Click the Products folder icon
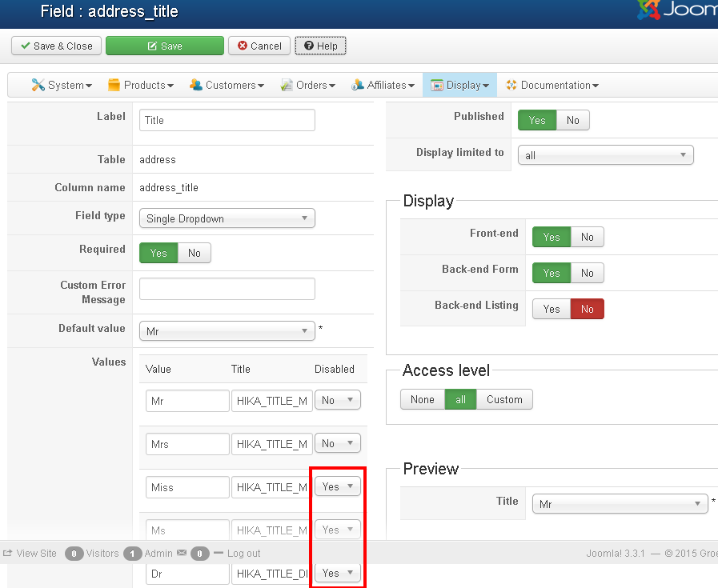This screenshot has width=718, height=588. click(x=114, y=85)
